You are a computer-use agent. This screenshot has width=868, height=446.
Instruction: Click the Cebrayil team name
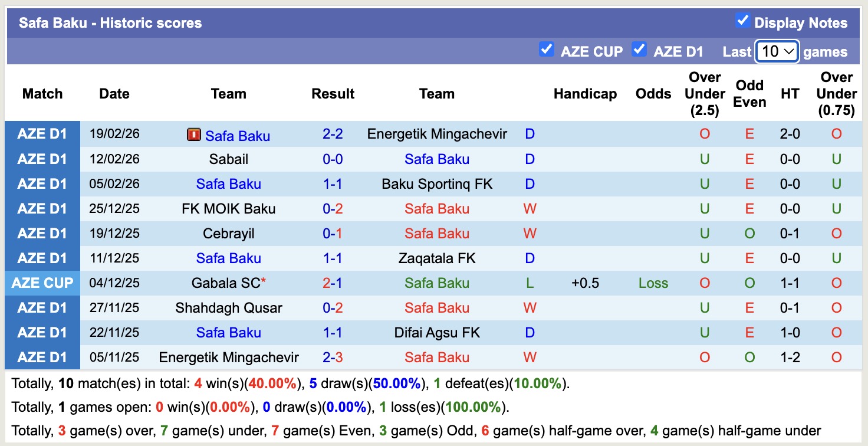point(229,233)
